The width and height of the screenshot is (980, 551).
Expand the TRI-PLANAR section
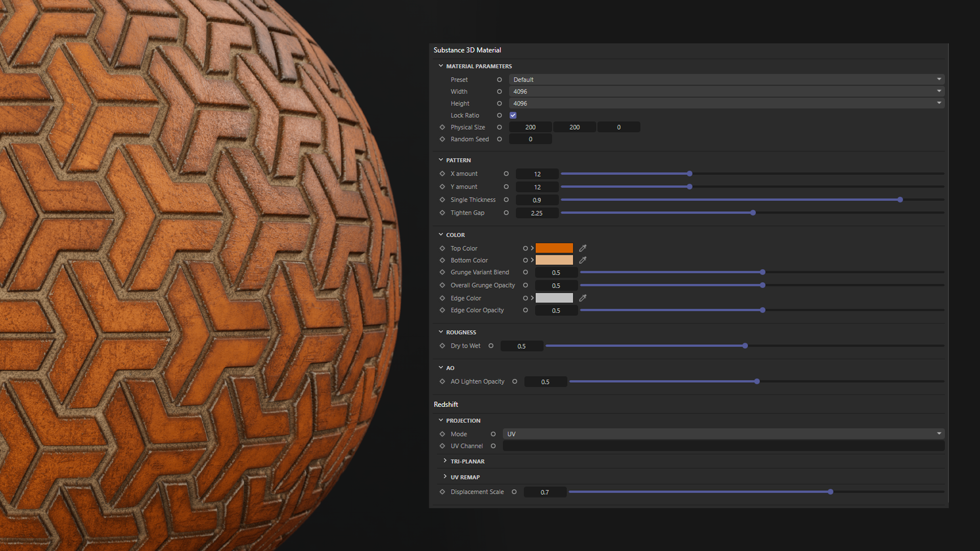tap(445, 461)
